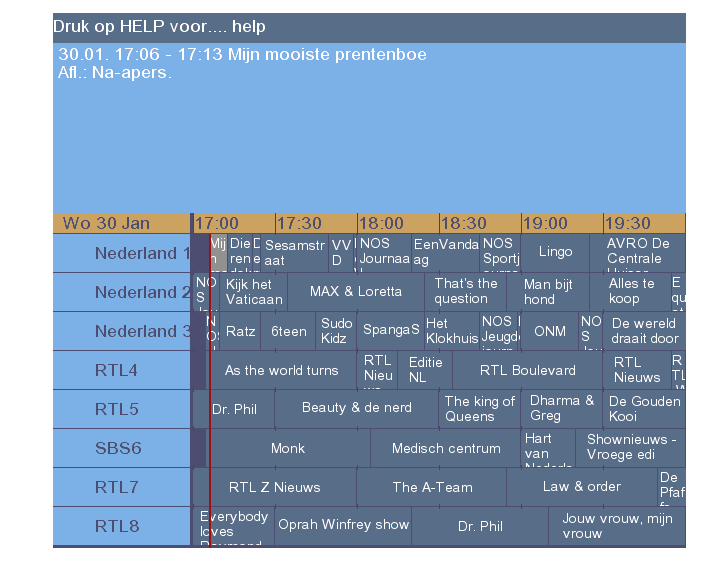Viewport: 720px width, 576px height.
Task: Select EenVandaag programme block
Action: (445, 253)
